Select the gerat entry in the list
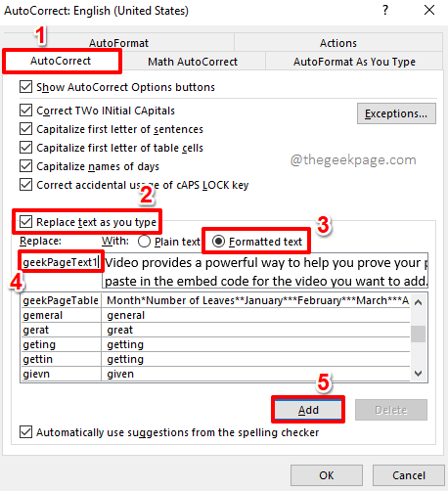The width and height of the screenshot is (448, 491). click(x=215, y=330)
